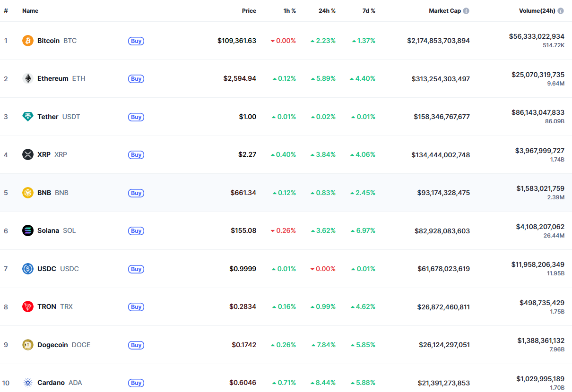Image resolution: width=572 pixels, height=392 pixels.
Task: Click the Bitcoin coin logo icon
Action: [x=28, y=41]
